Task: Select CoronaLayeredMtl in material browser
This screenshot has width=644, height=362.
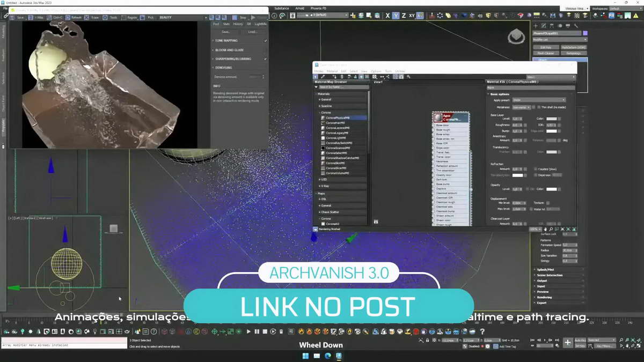Action: 338,128
